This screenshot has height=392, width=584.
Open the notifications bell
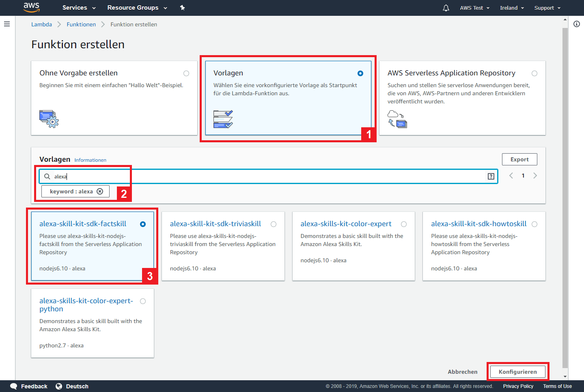pos(446,8)
